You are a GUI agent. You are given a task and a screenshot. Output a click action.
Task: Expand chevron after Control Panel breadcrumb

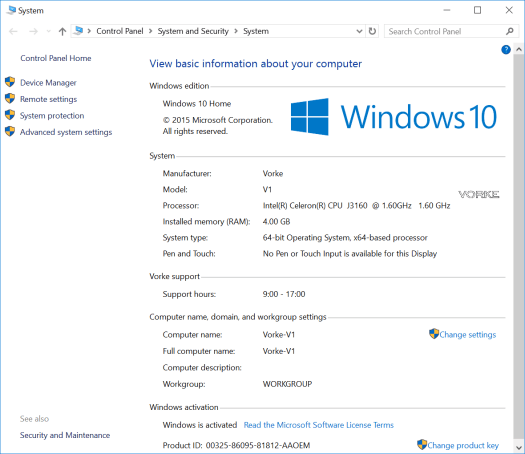pyautogui.click(x=150, y=31)
